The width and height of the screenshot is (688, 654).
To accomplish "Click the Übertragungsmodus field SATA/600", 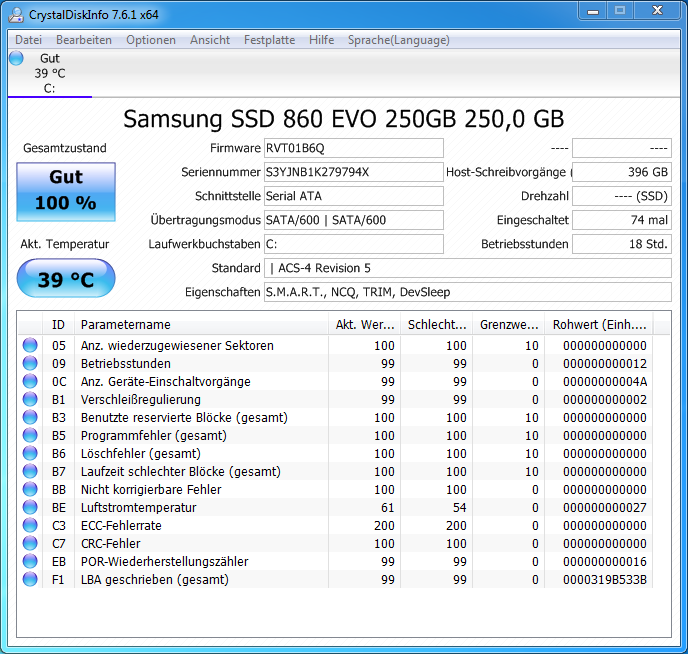I will click(x=354, y=220).
